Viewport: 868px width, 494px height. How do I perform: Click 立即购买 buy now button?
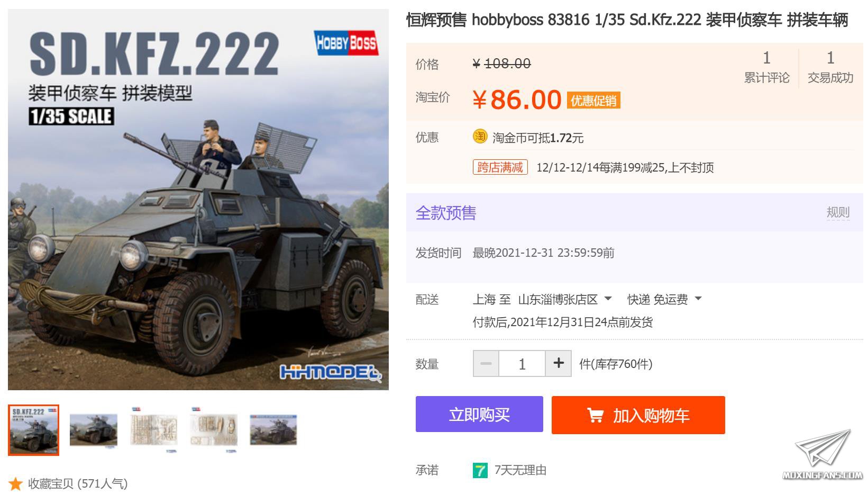coord(479,414)
